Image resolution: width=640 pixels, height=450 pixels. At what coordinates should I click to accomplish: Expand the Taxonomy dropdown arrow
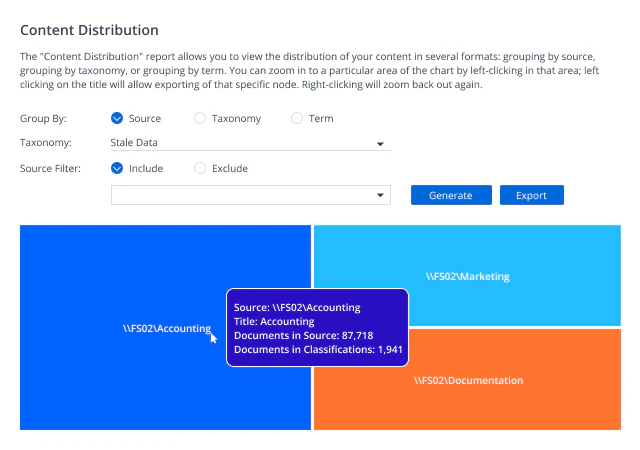(x=380, y=144)
